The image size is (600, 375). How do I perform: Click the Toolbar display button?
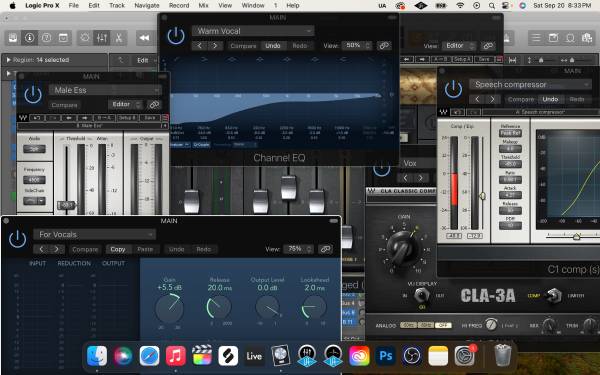(63, 38)
